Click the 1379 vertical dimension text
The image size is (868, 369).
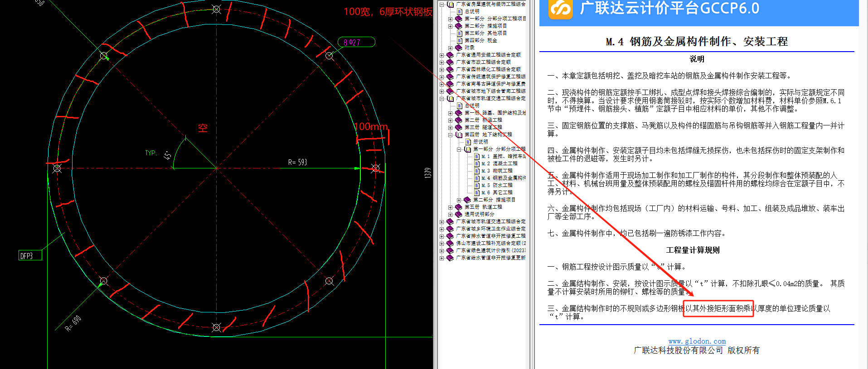(427, 173)
